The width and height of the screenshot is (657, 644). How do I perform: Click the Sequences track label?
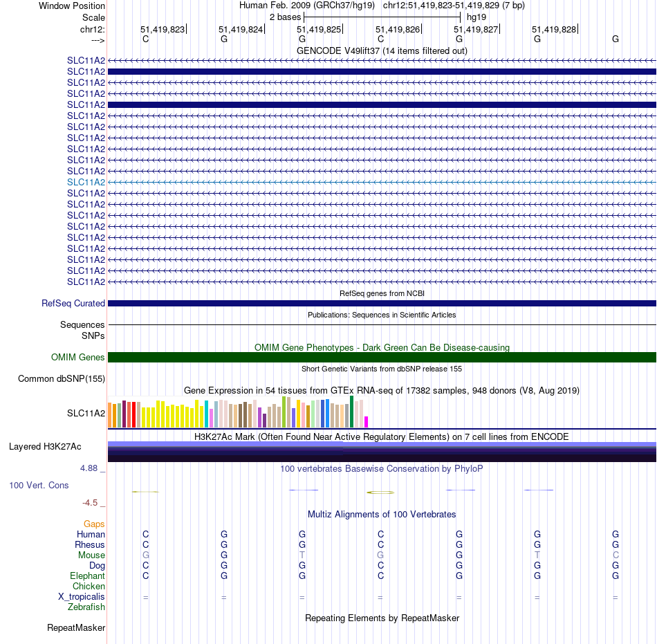[82, 324]
